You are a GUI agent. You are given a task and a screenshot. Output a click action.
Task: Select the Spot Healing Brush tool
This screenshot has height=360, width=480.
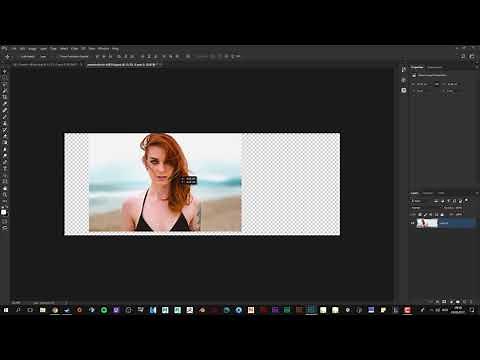click(x=5, y=110)
